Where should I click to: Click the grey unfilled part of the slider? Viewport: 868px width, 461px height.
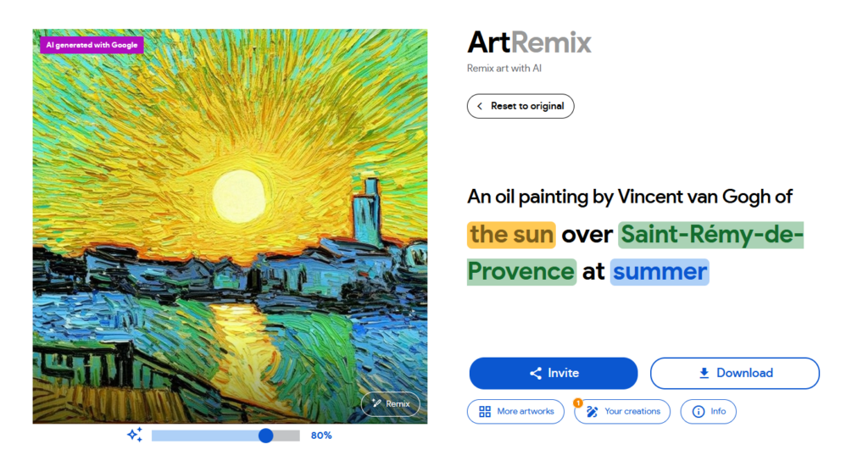(x=287, y=436)
